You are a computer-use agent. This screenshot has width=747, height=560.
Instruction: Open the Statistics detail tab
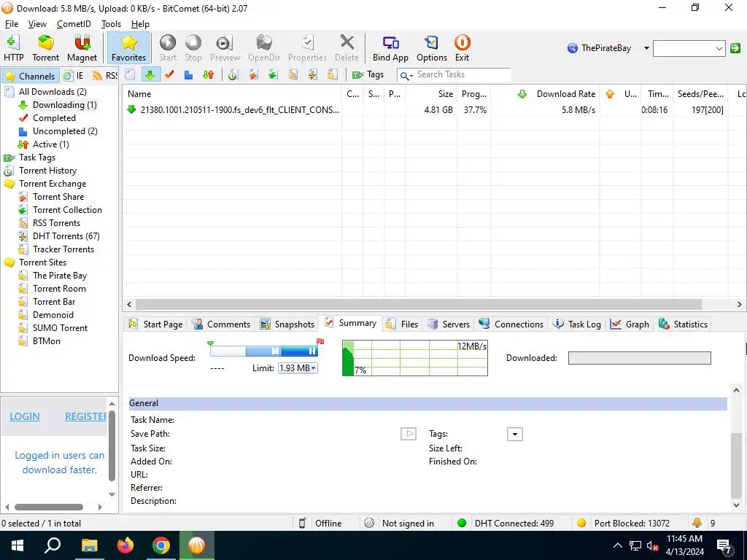(683, 324)
